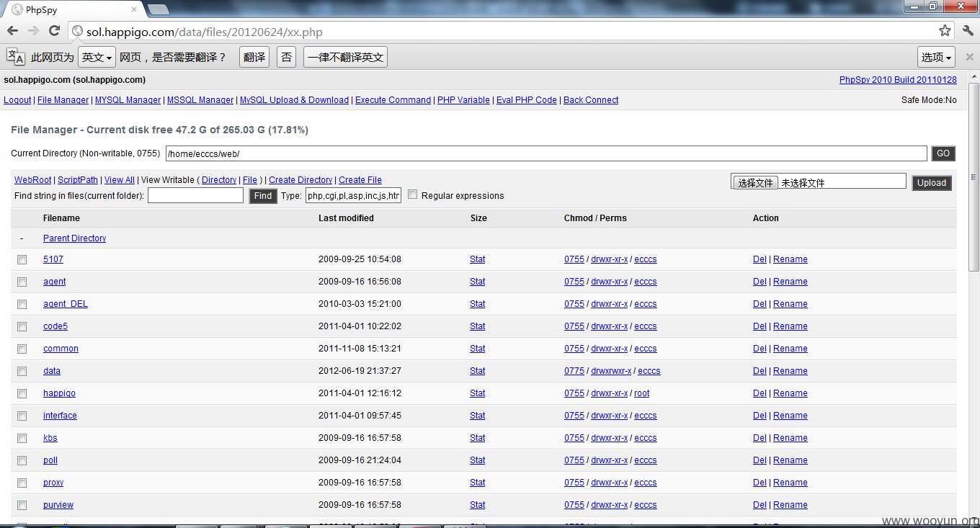The image size is (980, 528).
Task: Open File Manager menu link
Action: pyautogui.click(x=63, y=100)
